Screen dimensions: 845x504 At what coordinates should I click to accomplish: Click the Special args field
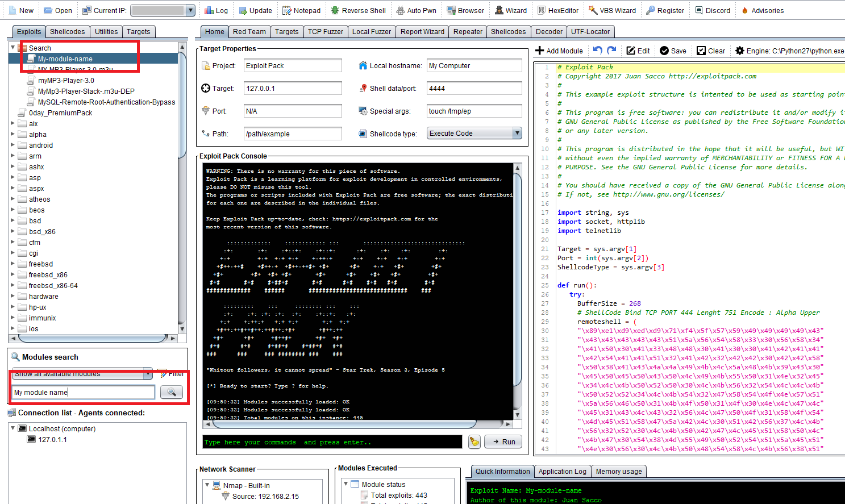(474, 111)
